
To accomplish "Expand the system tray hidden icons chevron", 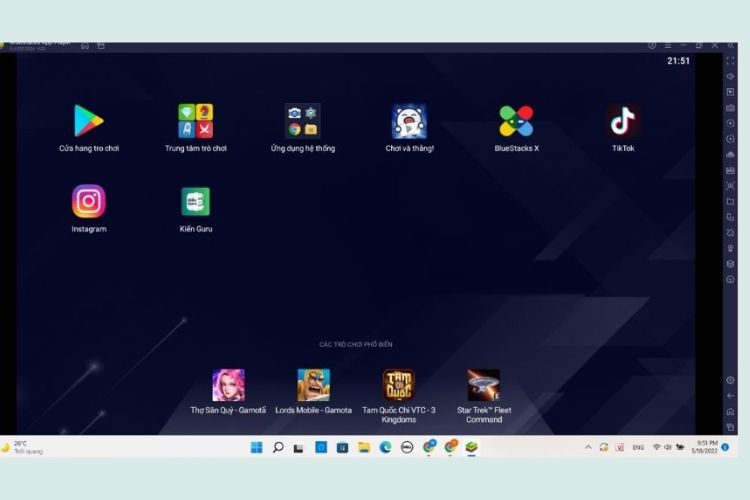I will pos(588,447).
